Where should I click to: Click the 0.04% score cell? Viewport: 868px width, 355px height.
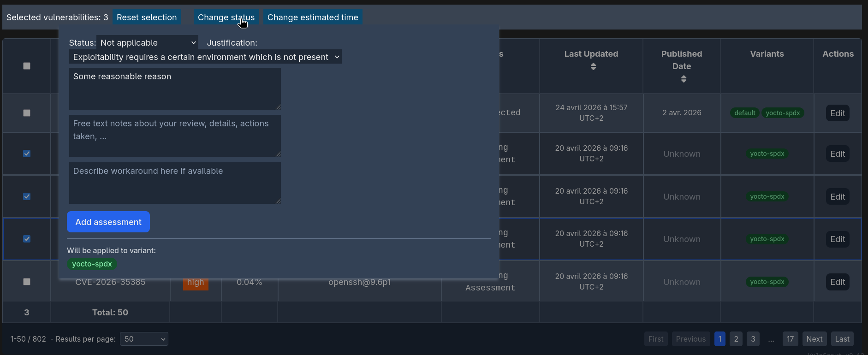(x=250, y=282)
